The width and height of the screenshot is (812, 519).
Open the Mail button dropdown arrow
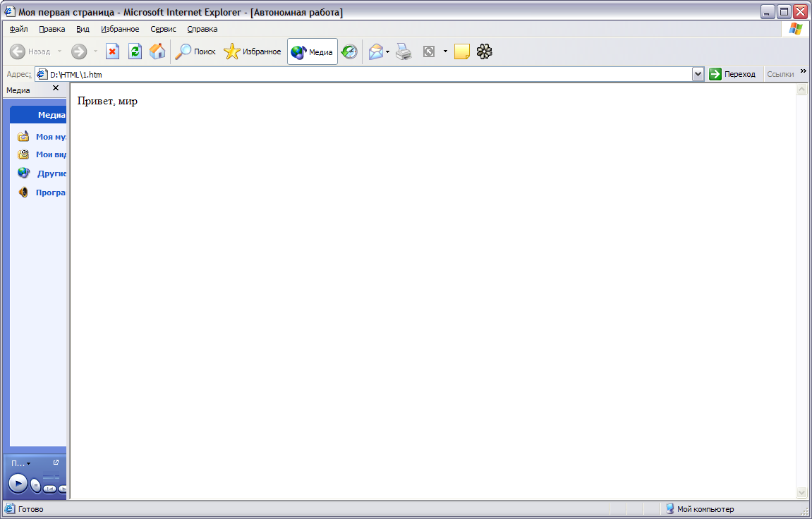387,51
